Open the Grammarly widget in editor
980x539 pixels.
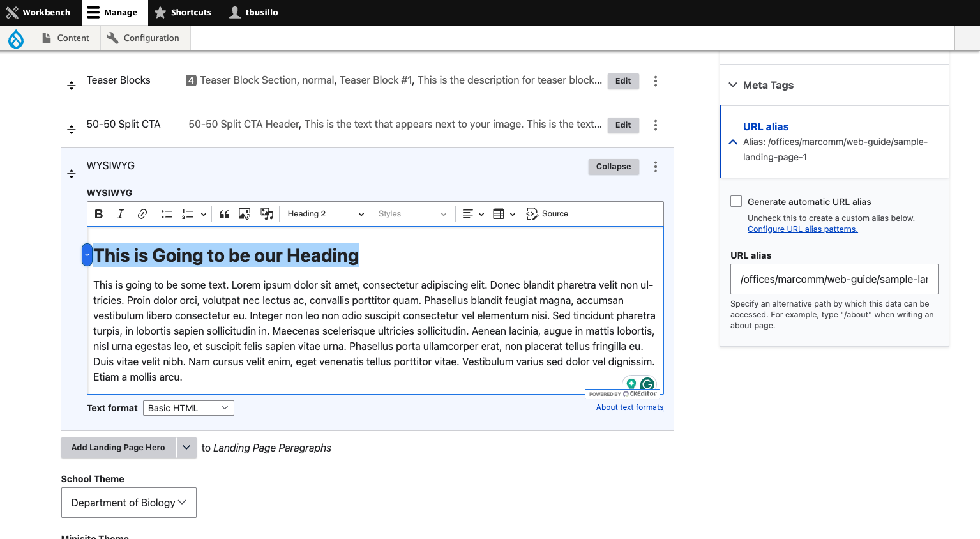click(647, 384)
